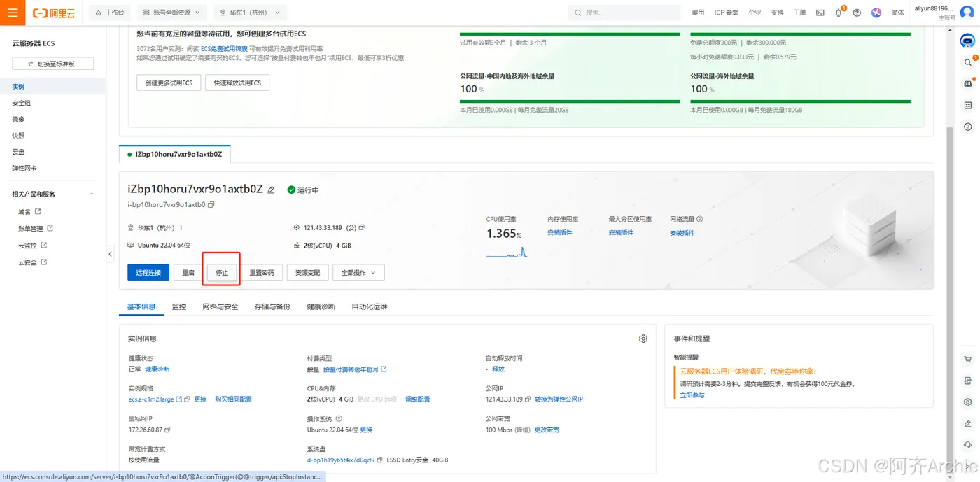This screenshot has width=980, height=482.
Task: Copy system disk ID d-bp1h19y65t4ix7d0qcl9
Action: click(380, 460)
